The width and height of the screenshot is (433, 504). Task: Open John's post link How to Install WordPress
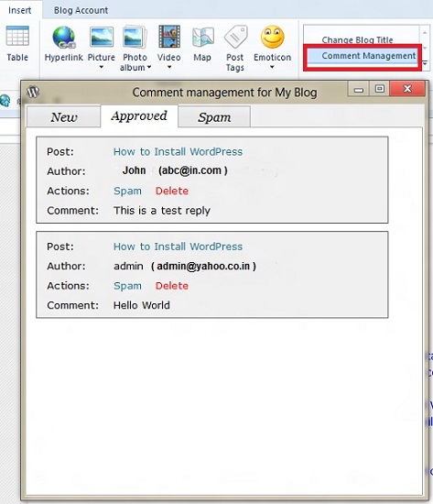click(178, 152)
